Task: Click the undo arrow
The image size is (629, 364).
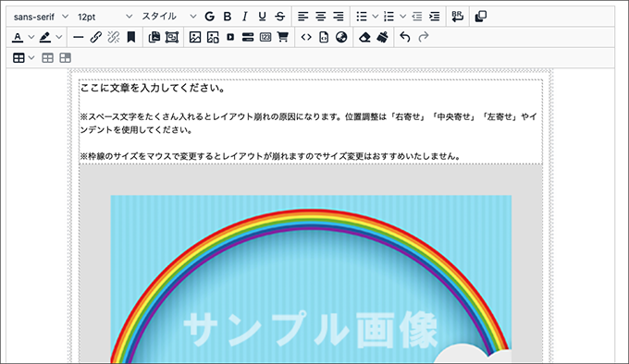Action: point(405,37)
